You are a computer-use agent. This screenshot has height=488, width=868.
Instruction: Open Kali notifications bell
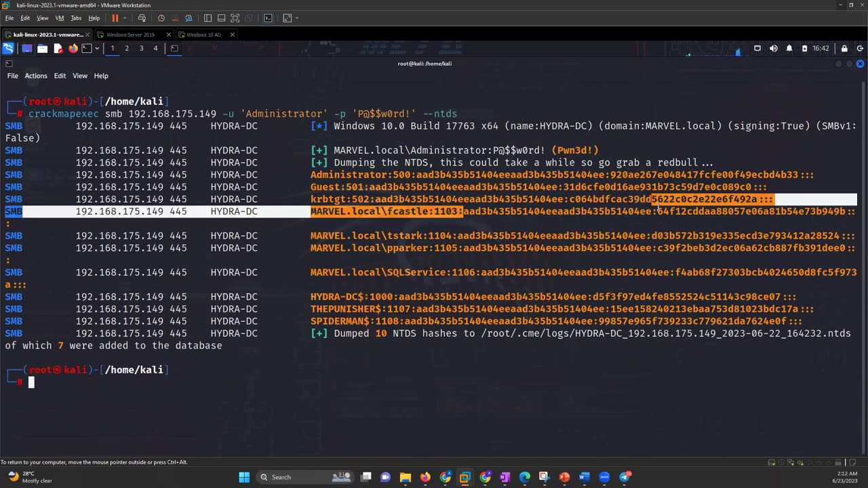(789, 48)
